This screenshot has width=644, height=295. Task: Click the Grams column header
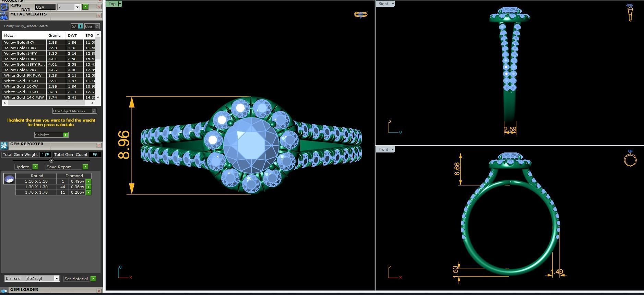point(56,35)
